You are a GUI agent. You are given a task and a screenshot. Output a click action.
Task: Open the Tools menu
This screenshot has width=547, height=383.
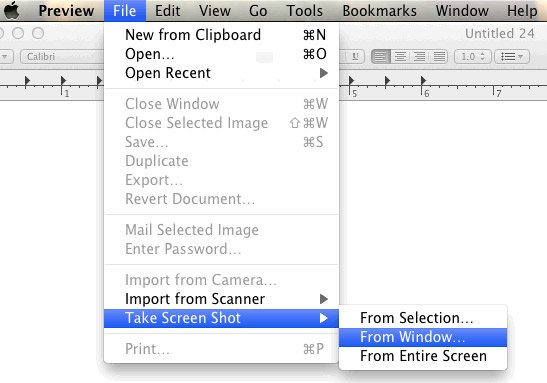point(304,10)
